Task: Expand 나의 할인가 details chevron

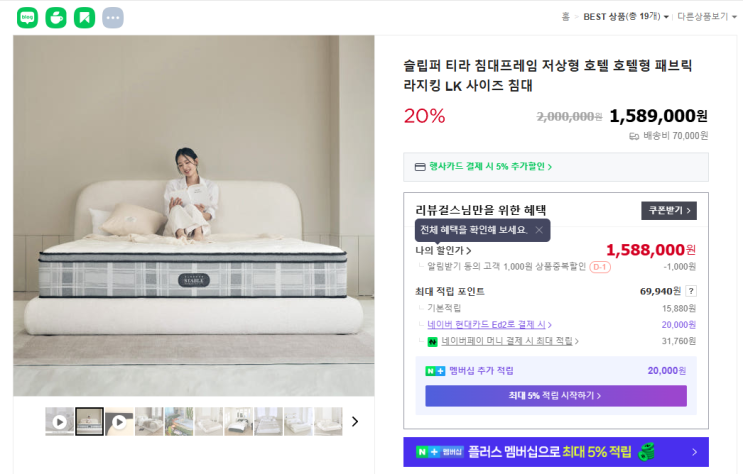Action: (x=444, y=250)
